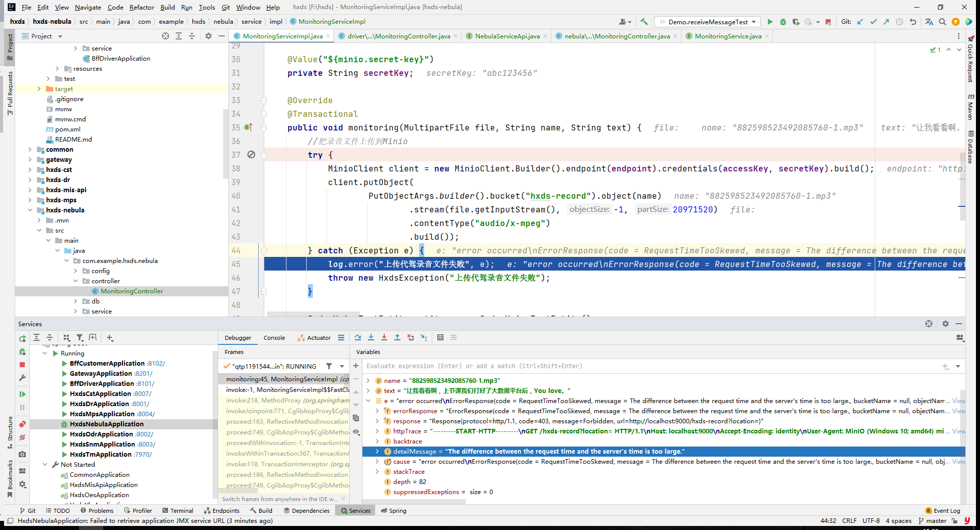Resume program with the green resume icon
Screen dimensions: 980x530
point(22,394)
